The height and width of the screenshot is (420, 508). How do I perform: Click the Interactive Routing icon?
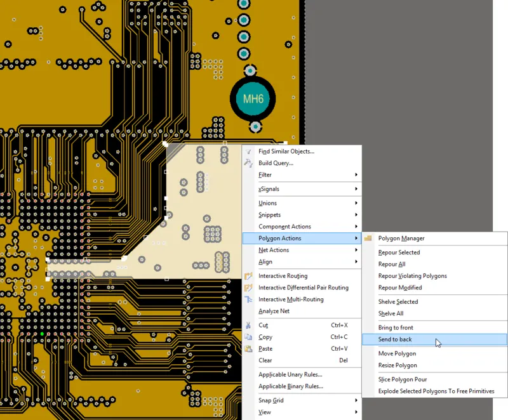(x=248, y=276)
